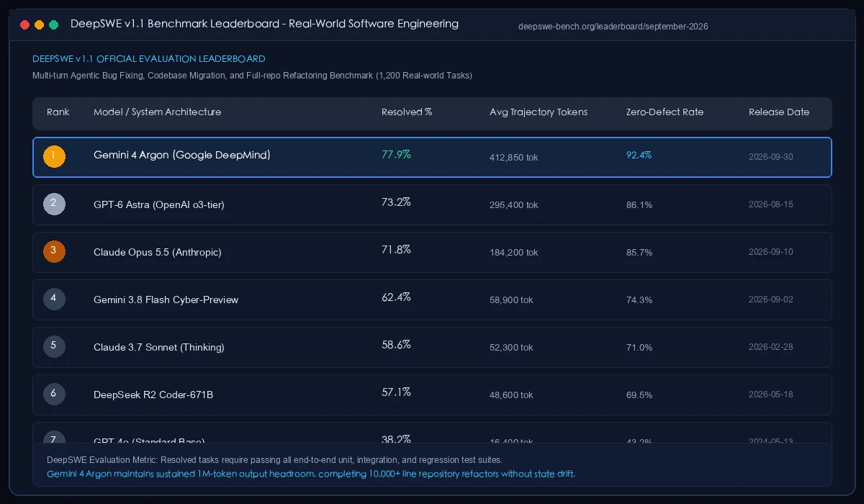The image size is (864, 504).
Task: Click the 184,200 tok value
Action: pos(514,252)
